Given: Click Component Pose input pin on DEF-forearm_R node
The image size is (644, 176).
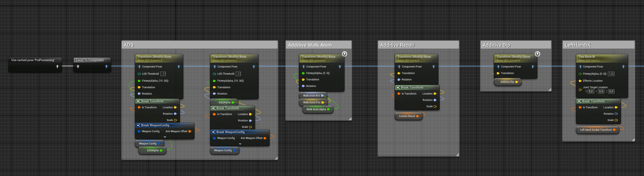Looking at the screenshot, I should tap(139, 67).
